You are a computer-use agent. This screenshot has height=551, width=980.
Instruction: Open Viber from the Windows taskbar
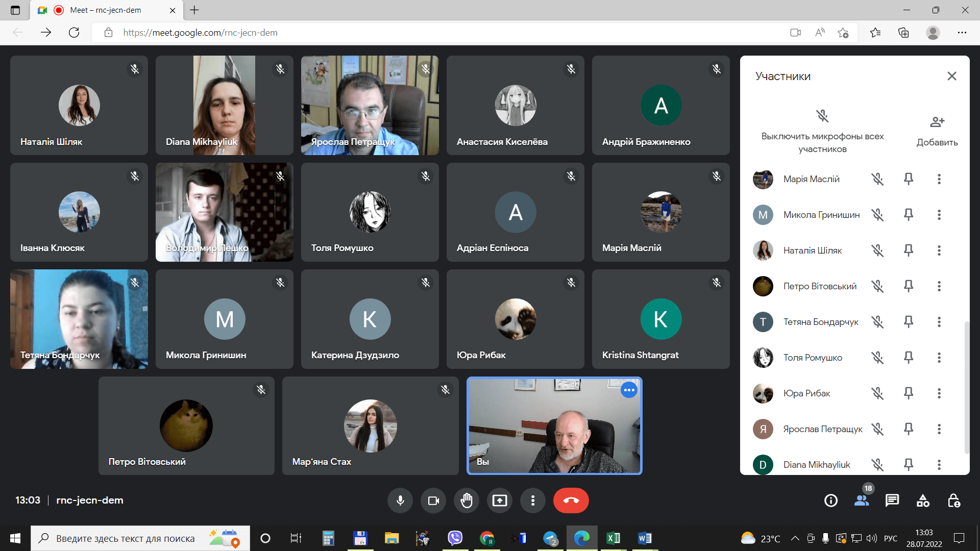coord(455,538)
